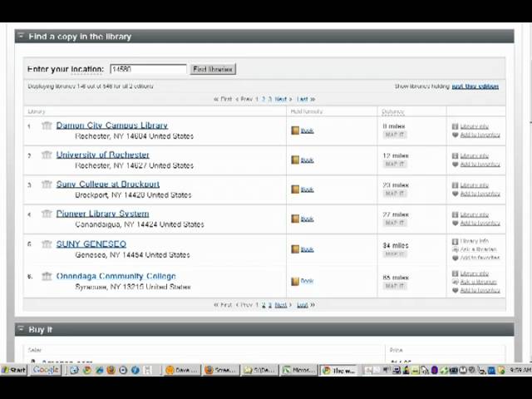
Task: Click the Book link in the Damon City row
Action: (x=307, y=131)
